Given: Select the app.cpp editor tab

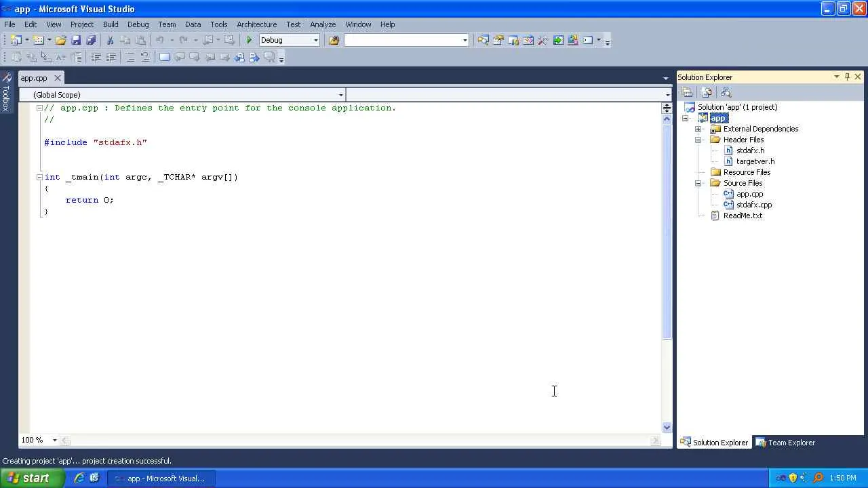Looking at the screenshot, I should [x=34, y=78].
